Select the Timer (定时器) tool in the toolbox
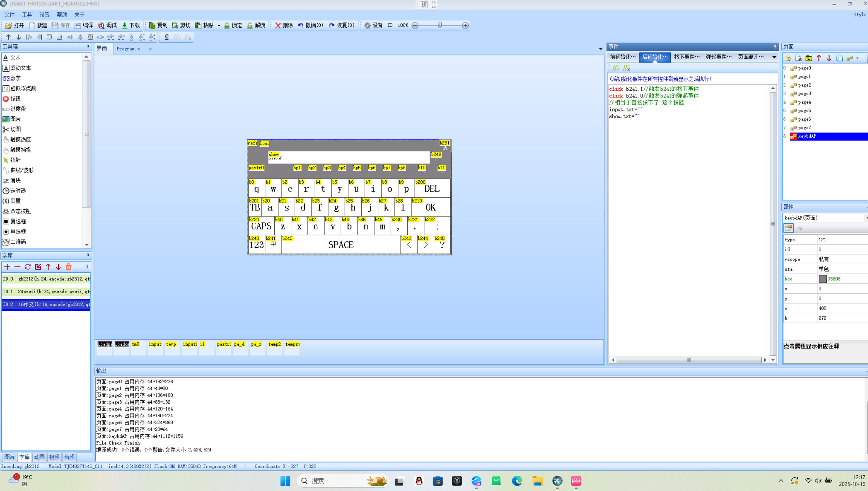Screen dimensions: 868x491 [18, 191]
